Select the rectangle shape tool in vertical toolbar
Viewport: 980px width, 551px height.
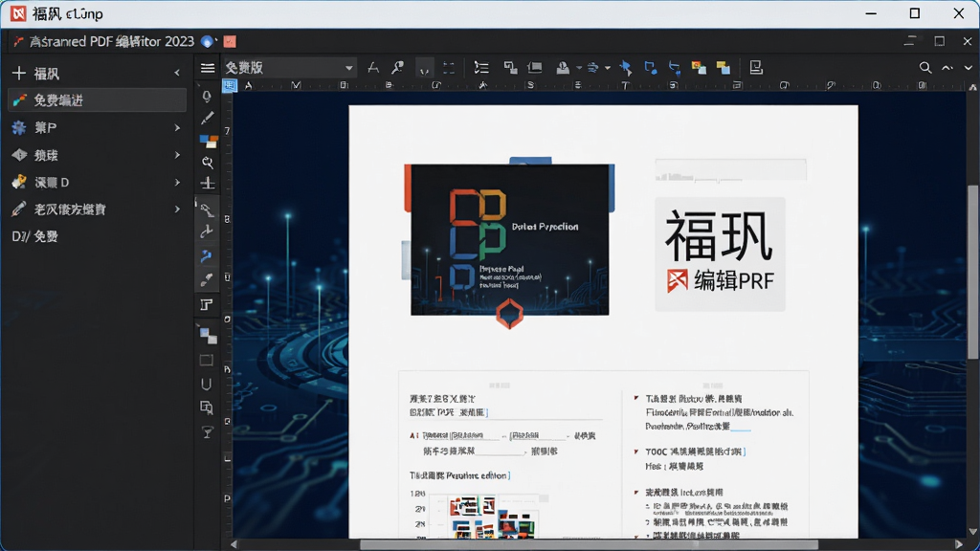[207, 361]
